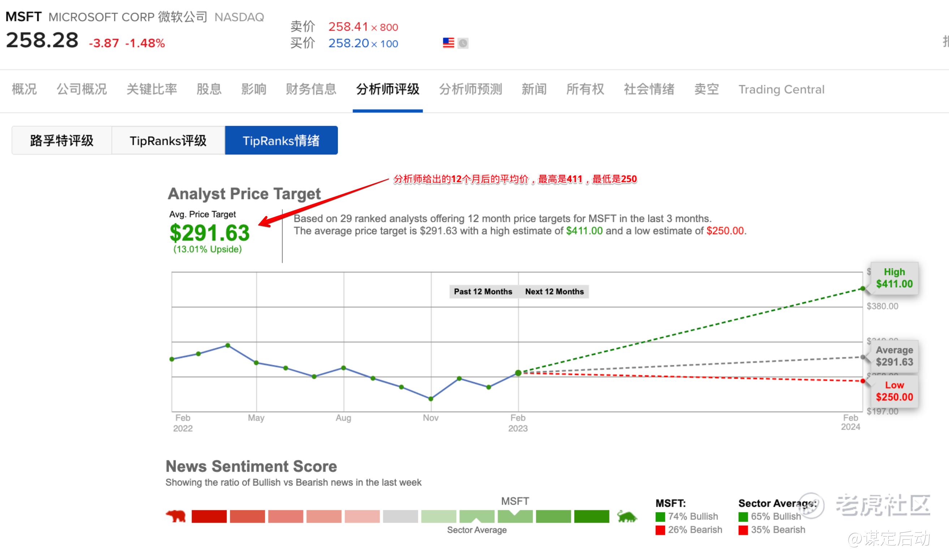Click the $291.63 average price target
Screen dimensions: 949x560
pyautogui.click(x=210, y=232)
